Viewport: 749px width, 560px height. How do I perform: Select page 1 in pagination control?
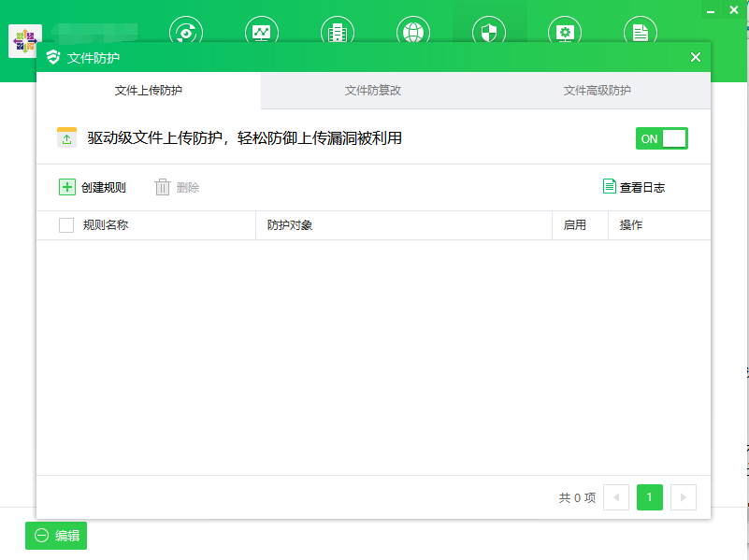(650, 497)
